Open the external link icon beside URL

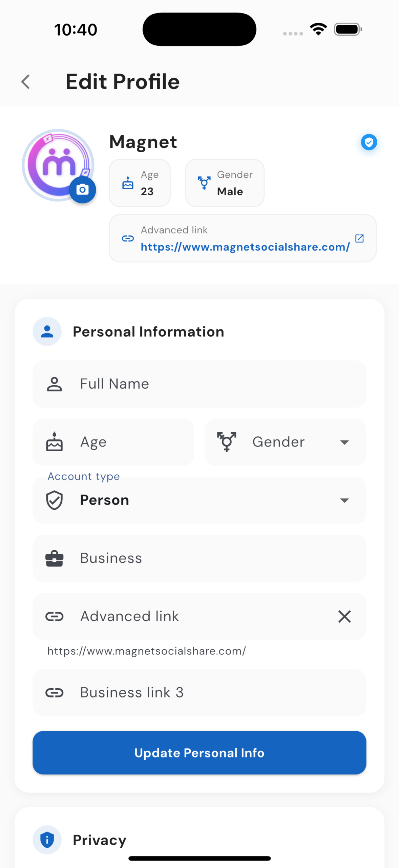[359, 238]
